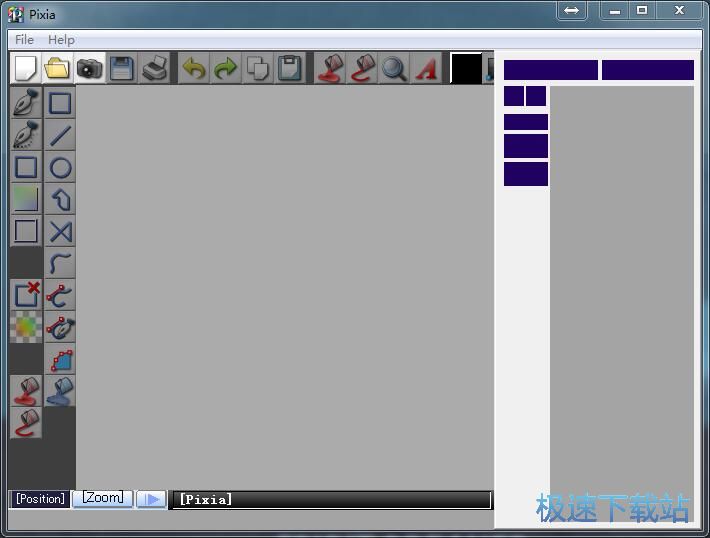Select the gradient fill square
Viewport: 710px width, 538px height.
pyautogui.click(x=26, y=199)
